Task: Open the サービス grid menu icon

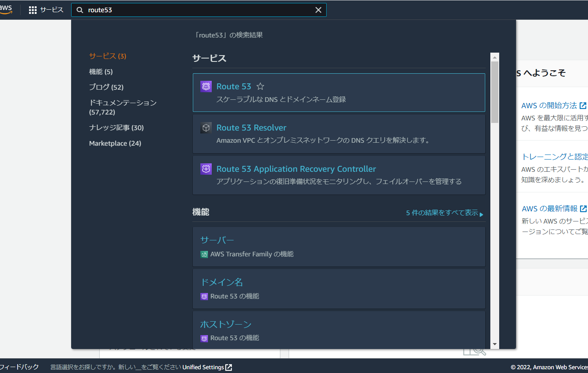Action: tap(33, 10)
